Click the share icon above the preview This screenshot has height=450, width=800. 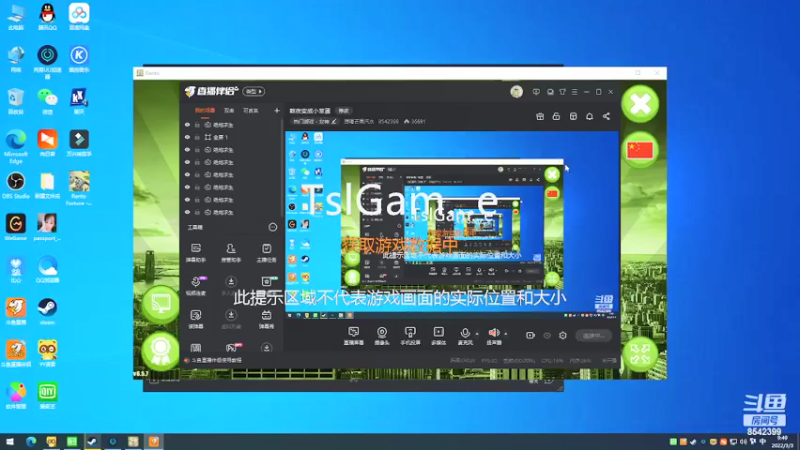[606, 116]
